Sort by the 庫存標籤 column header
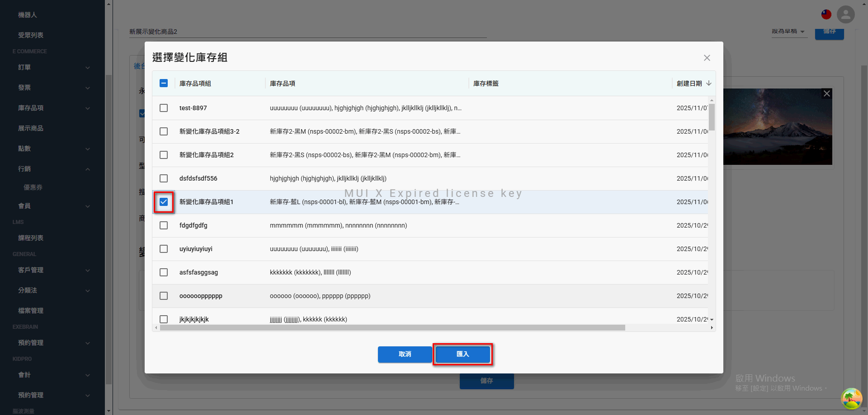Viewport: 868px width, 415px height. pos(486,84)
